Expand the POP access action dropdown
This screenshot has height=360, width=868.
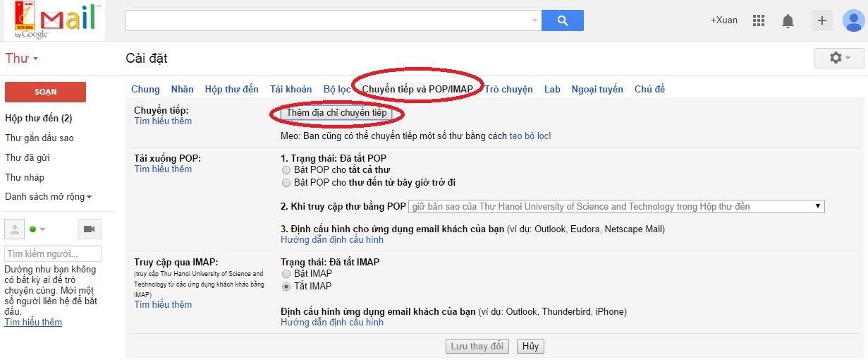[x=616, y=207]
